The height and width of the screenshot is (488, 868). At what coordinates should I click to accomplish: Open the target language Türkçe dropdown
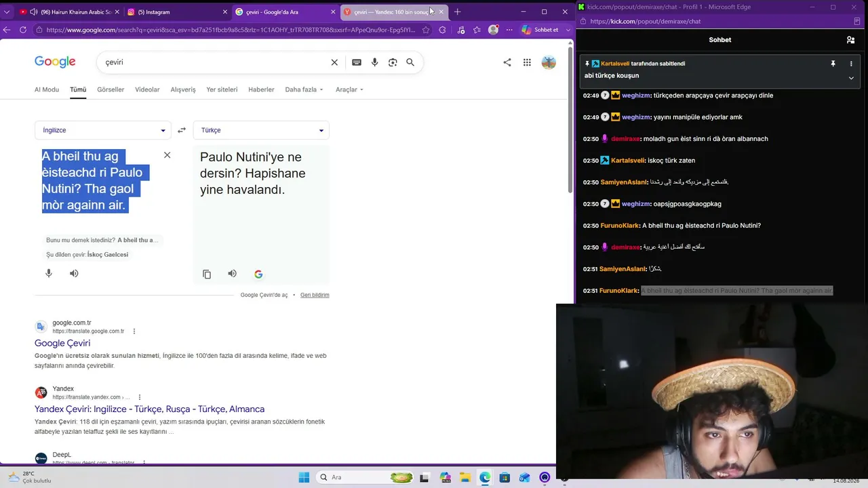click(x=261, y=130)
